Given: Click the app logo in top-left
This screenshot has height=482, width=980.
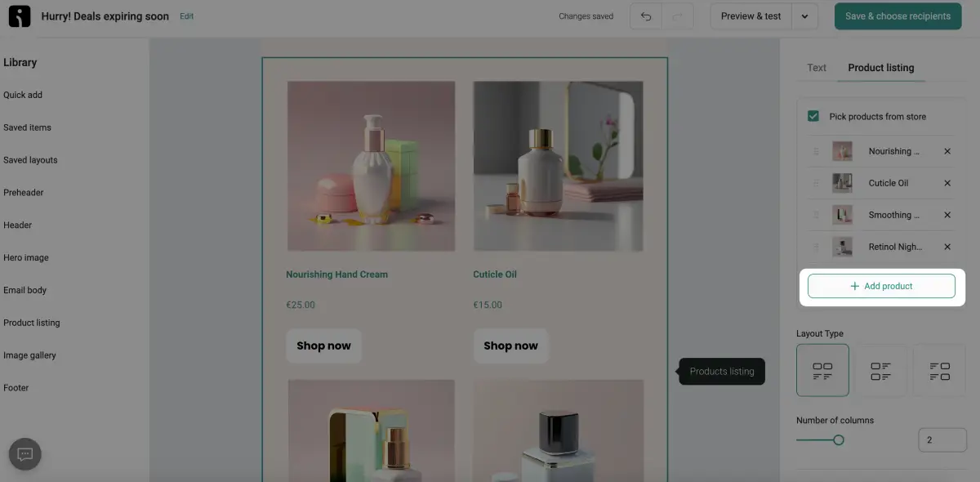Looking at the screenshot, I should 20,16.
